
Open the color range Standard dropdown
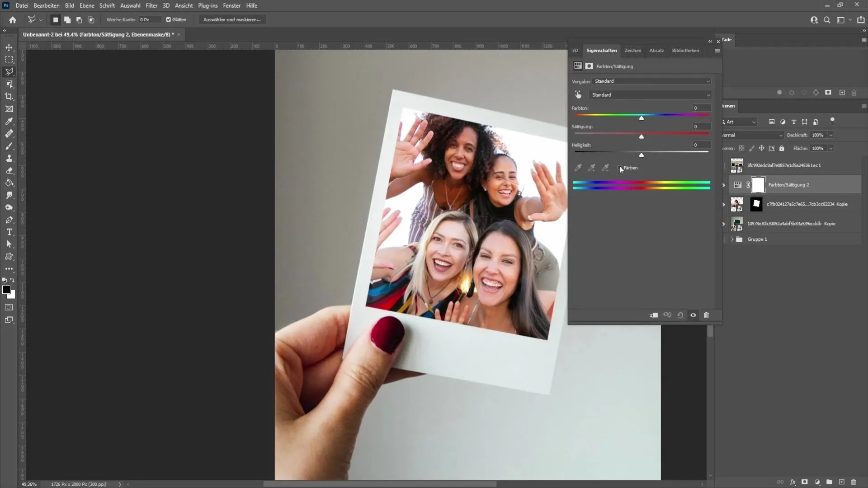point(650,95)
